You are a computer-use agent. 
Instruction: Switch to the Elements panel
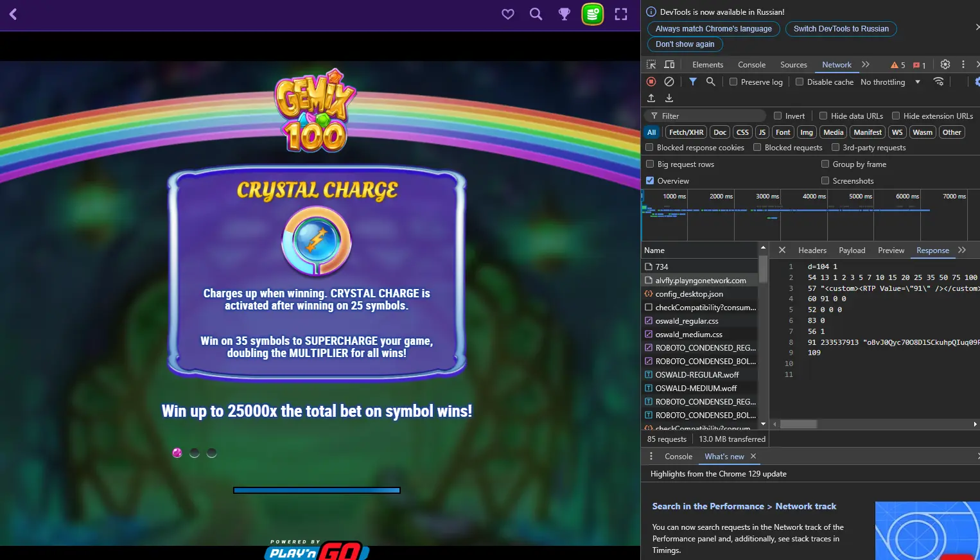click(708, 65)
